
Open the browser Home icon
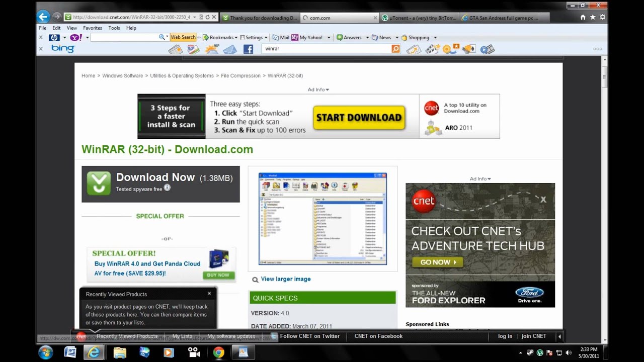[x=583, y=17]
